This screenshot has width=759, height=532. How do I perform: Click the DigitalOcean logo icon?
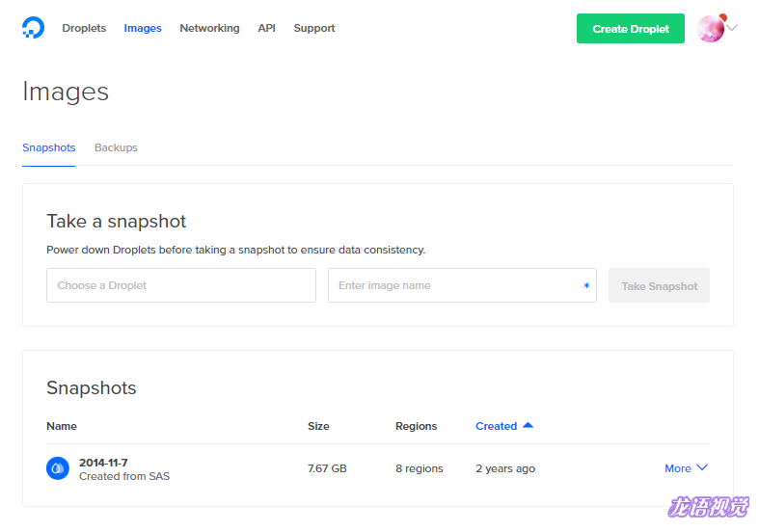[33, 28]
